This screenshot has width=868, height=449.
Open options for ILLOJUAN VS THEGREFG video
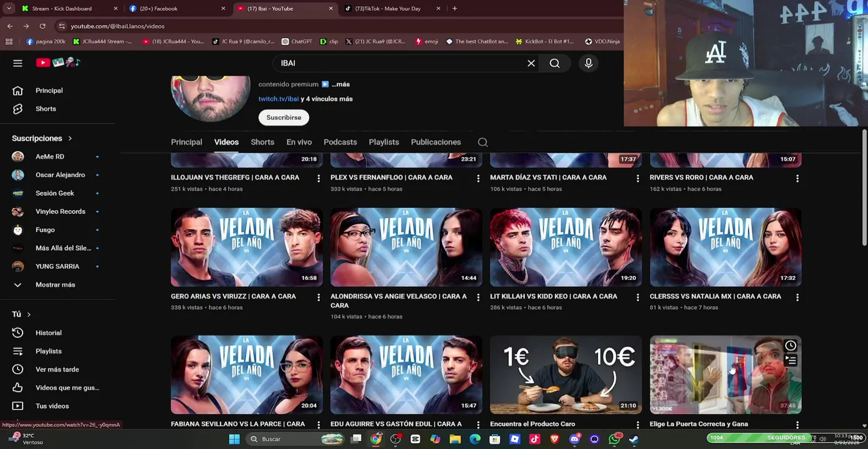319,178
